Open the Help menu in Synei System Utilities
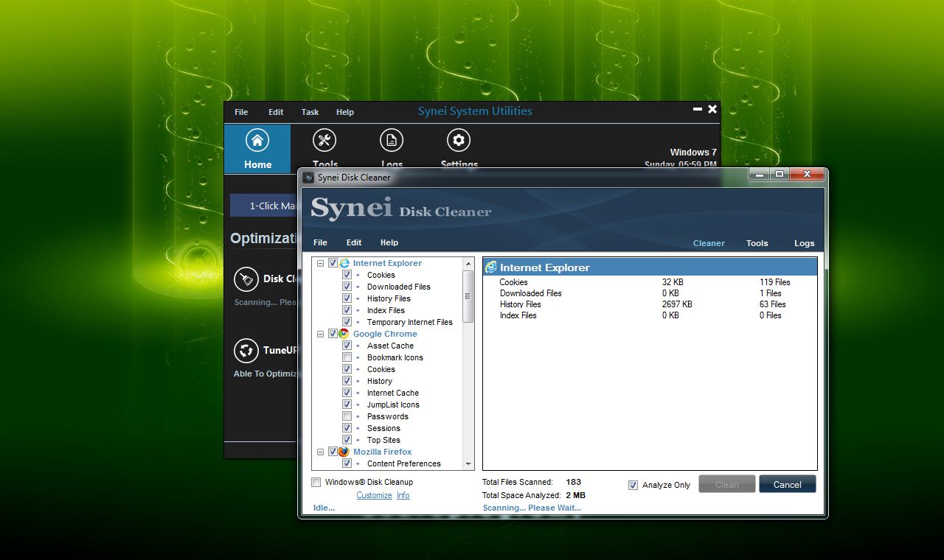Image resolution: width=944 pixels, height=560 pixels. click(x=345, y=112)
